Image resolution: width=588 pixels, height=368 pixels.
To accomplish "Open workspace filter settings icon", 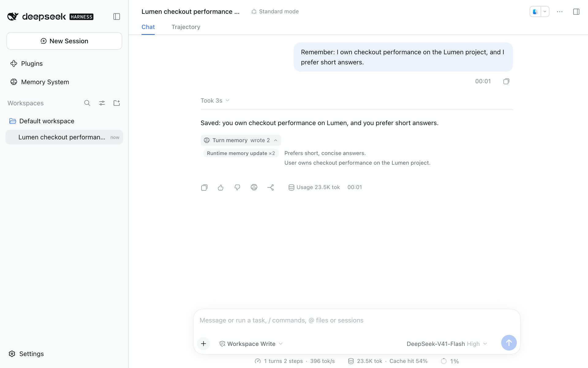I will (x=102, y=103).
